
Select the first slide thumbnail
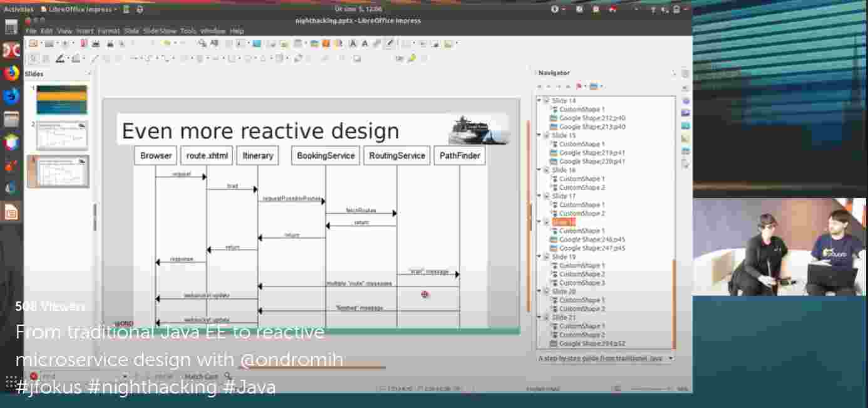61,100
